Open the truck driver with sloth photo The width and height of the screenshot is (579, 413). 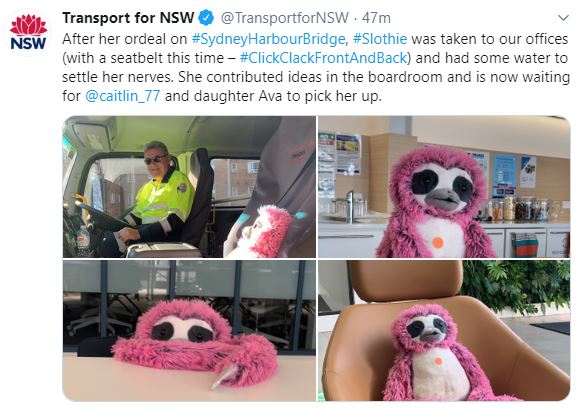pyautogui.click(x=189, y=187)
